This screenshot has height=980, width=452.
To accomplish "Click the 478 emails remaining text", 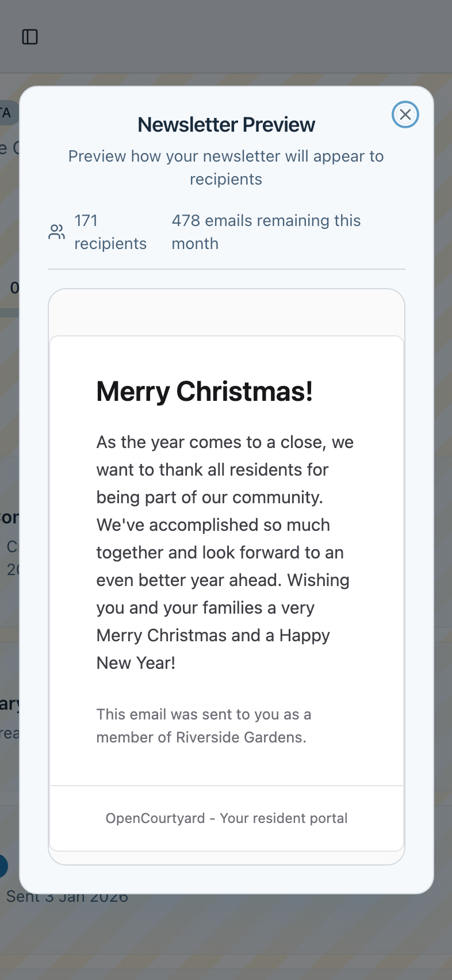I will (x=266, y=232).
